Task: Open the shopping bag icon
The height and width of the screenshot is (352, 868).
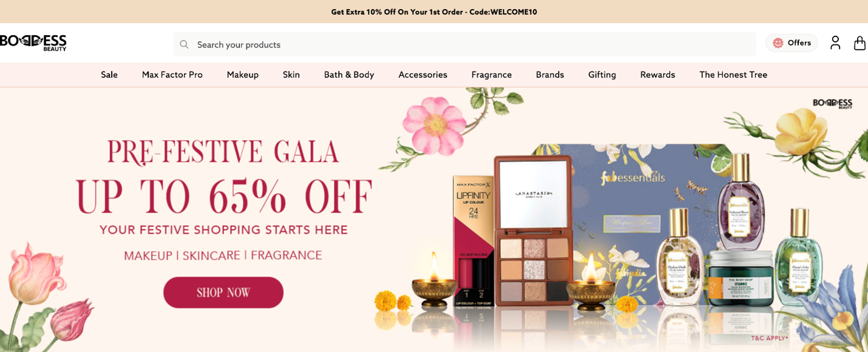Action: [860, 42]
